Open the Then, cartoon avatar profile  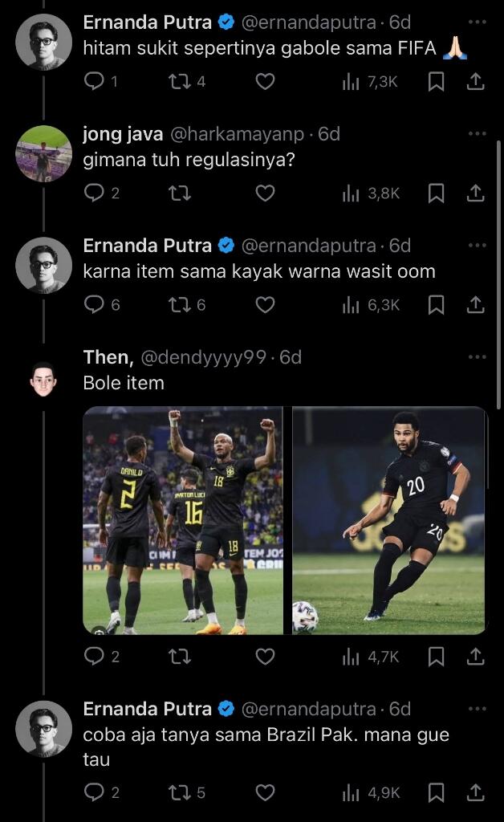43,376
